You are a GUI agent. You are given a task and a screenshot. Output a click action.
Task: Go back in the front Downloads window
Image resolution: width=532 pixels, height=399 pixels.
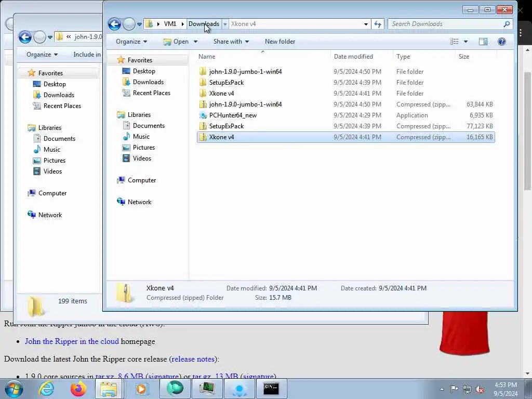114,24
